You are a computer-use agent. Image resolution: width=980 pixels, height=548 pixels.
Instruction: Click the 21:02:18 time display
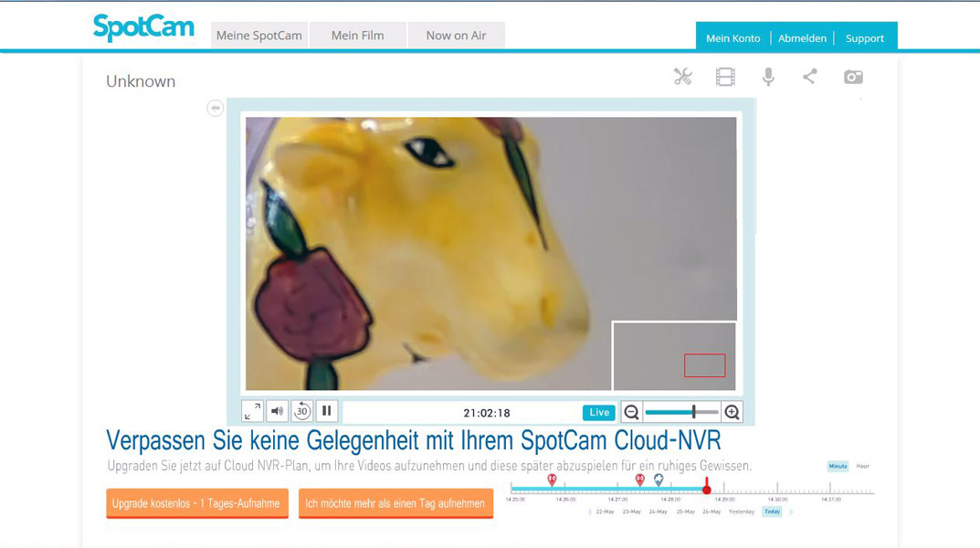487,413
